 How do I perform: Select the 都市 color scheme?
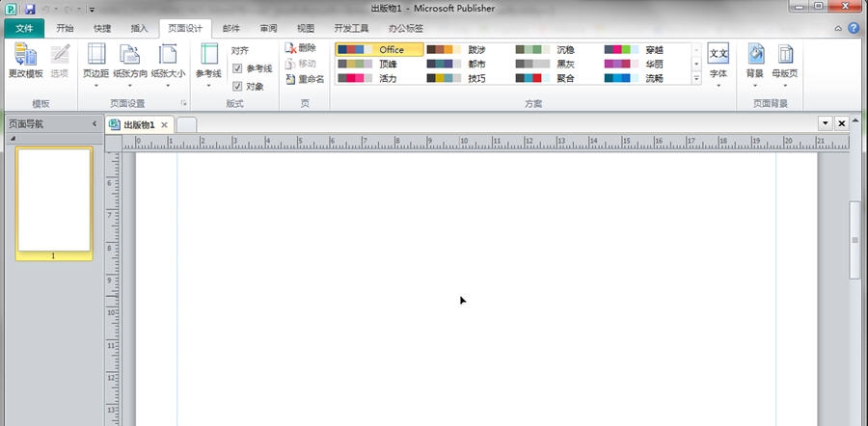click(469, 65)
